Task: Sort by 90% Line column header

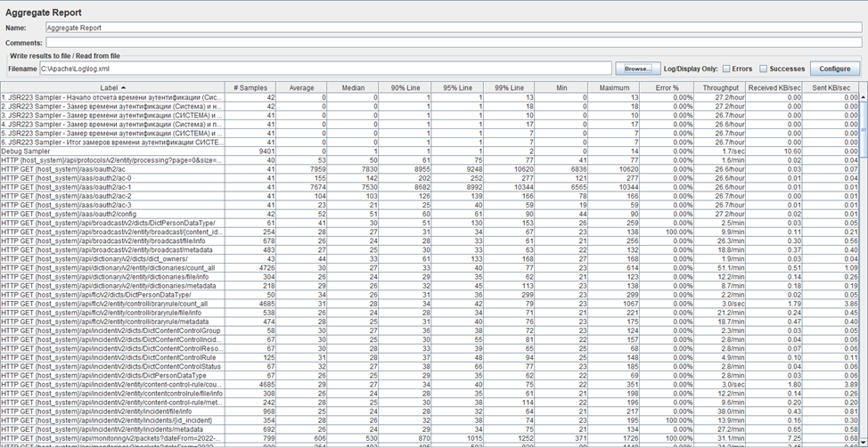Action: (x=405, y=87)
